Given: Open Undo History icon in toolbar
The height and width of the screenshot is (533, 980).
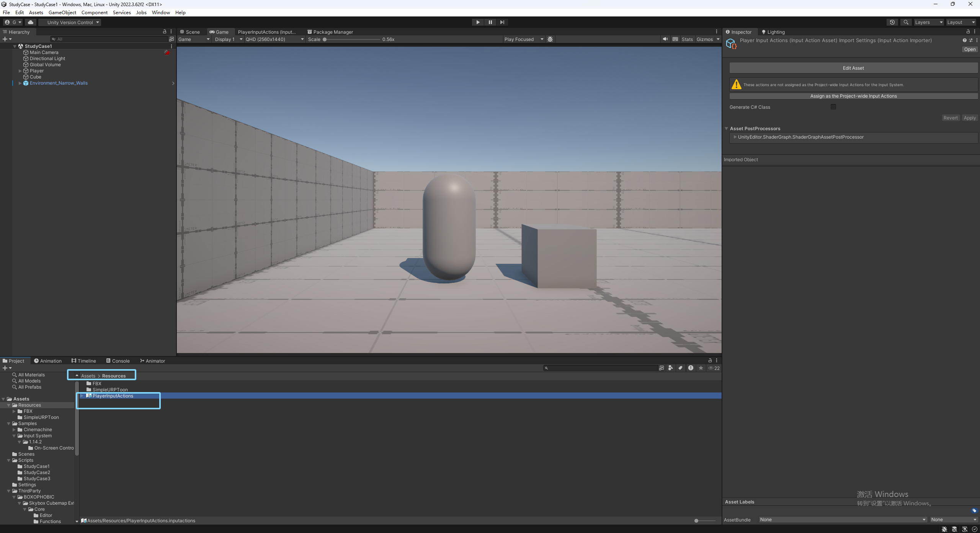Looking at the screenshot, I should (892, 22).
